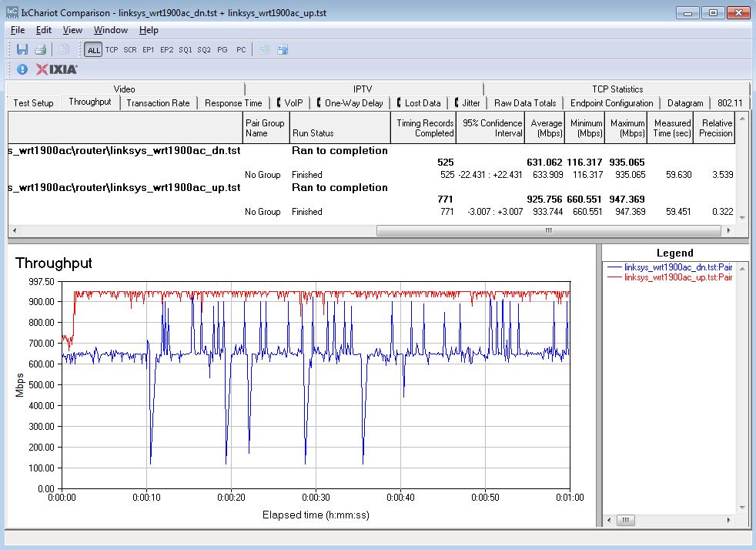Click the greyed icon right of PC separator
Image resolution: width=756 pixels, height=550 pixels.
pyautogui.click(x=264, y=49)
